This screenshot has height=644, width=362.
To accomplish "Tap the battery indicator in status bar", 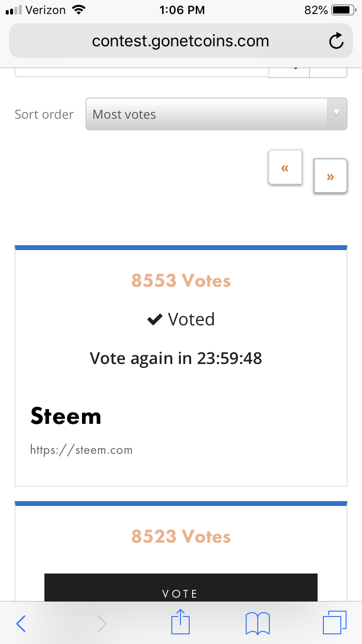I will pos(343,10).
